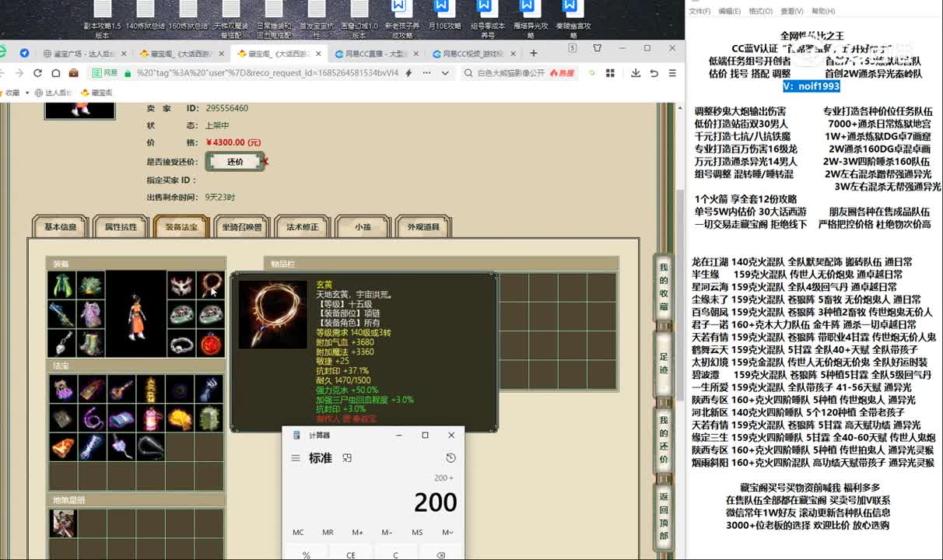The image size is (943, 560).
Task: Click the browser address bar URL
Action: 268,73
